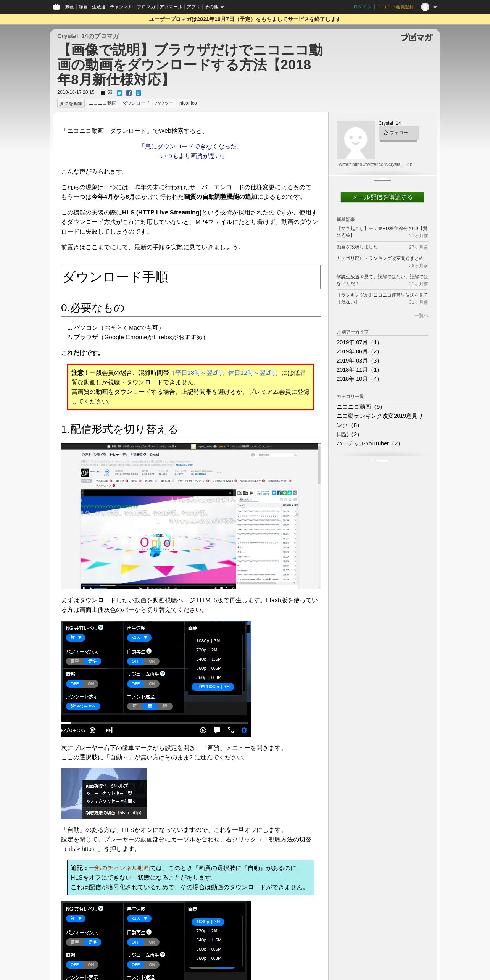Viewport: 490px width, 980px height.
Task: Set コメント透過 to 弱 in settings image
Action: coord(150,706)
